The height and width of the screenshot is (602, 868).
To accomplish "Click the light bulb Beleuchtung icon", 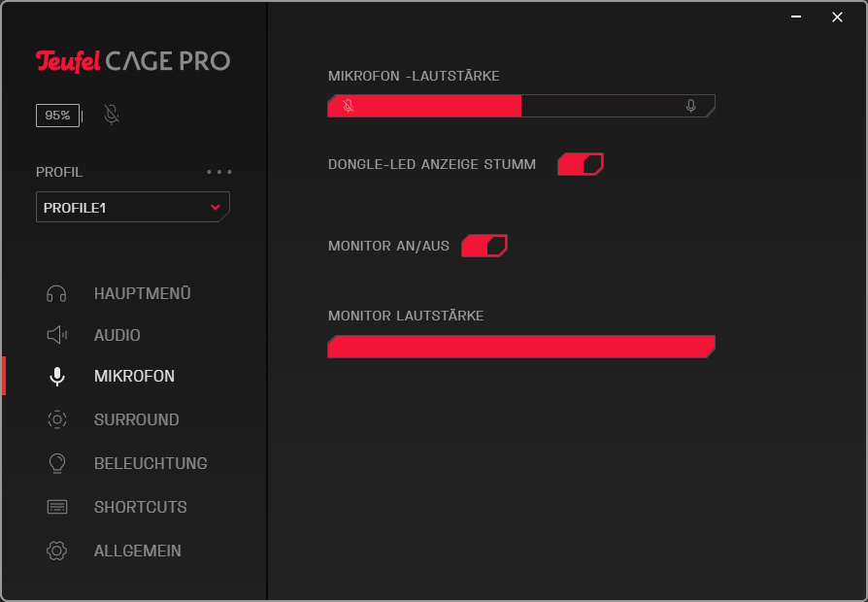I will coord(57,463).
